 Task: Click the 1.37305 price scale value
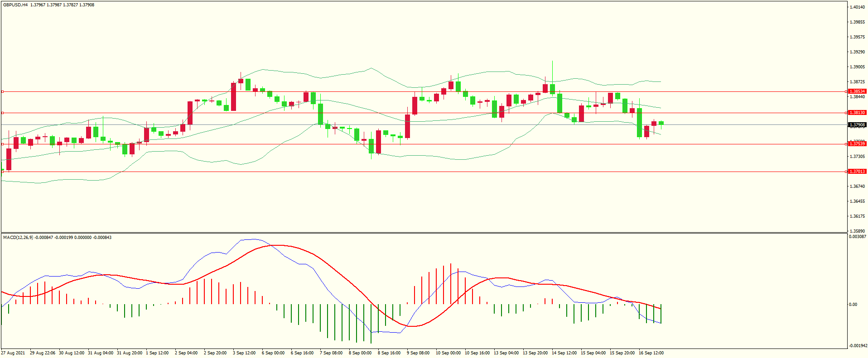tap(858, 157)
